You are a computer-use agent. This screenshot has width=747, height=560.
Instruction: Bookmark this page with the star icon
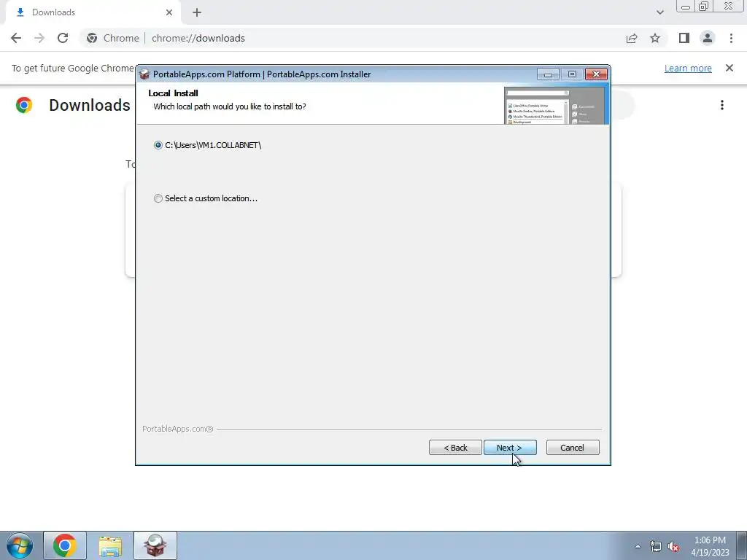pyautogui.click(x=655, y=38)
